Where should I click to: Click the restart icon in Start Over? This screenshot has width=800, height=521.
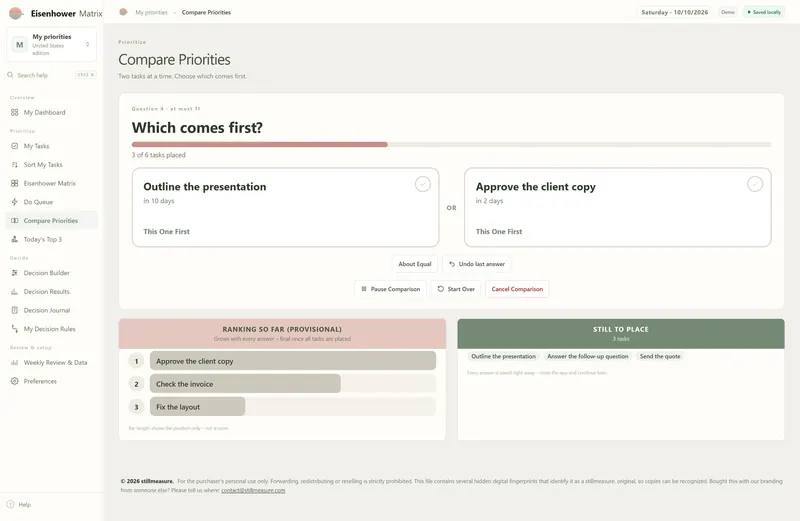click(441, 289)
